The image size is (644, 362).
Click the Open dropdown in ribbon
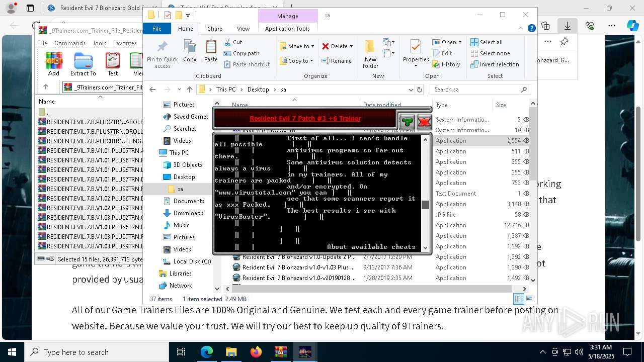click(x=447, y=42)
